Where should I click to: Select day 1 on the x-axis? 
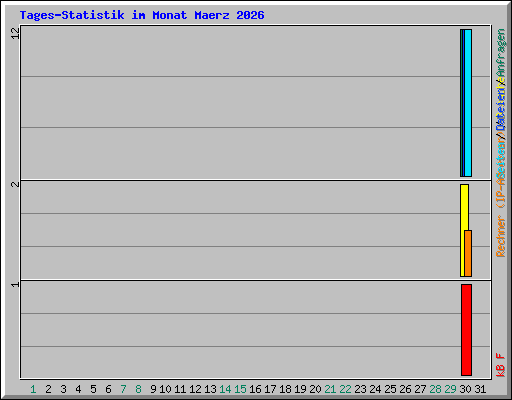click(33, 389)
